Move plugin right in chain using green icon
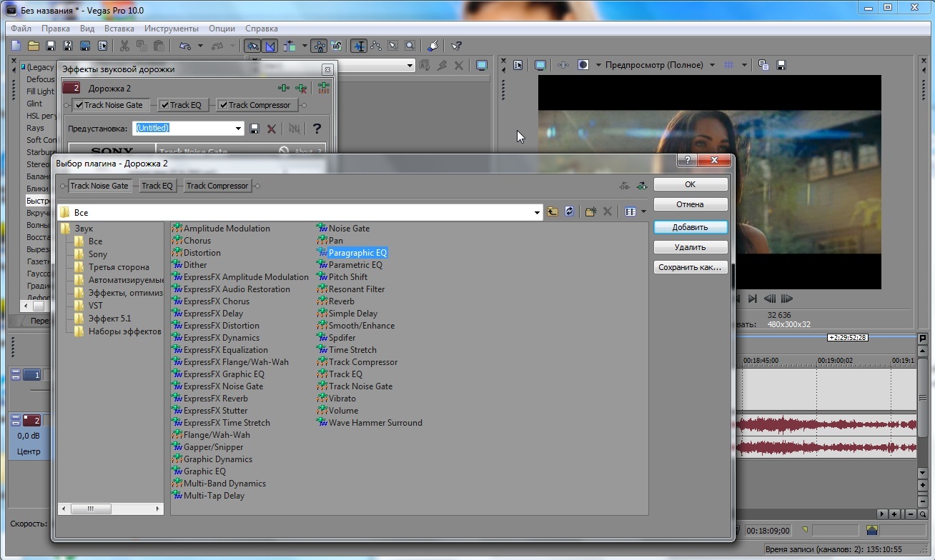This screenshot has width=935, height=560. [x=642, y=186]
